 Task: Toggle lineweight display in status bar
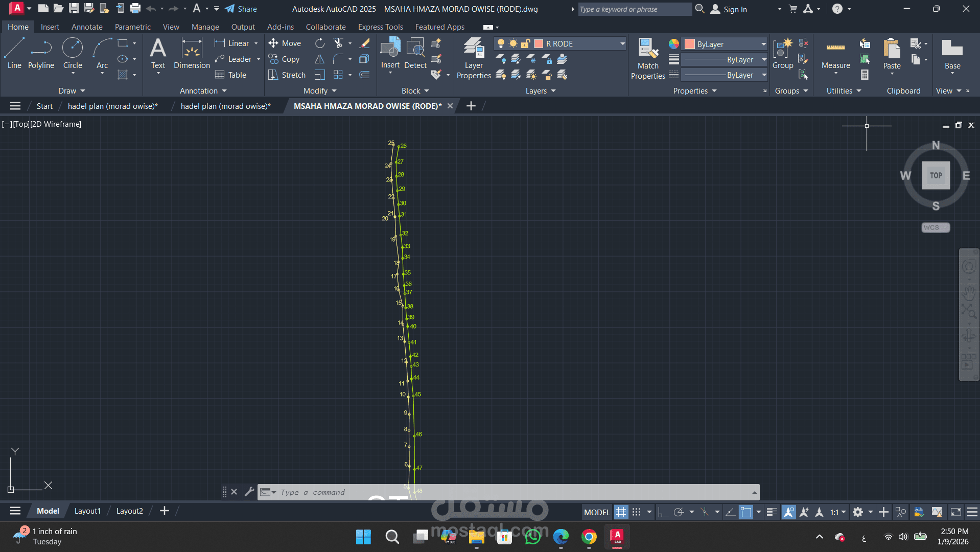772,512
